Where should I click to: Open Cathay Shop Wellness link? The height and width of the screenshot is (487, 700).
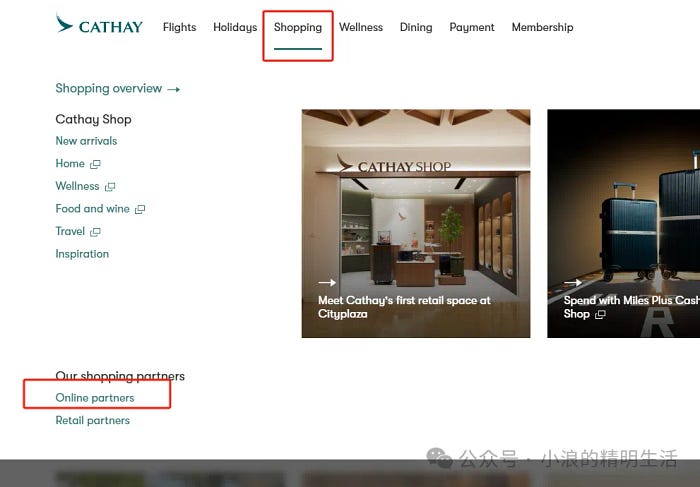[x=77, y=186]
